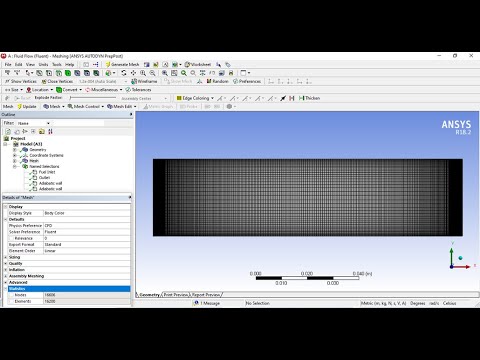Open the Edit menu
This screenshot has height=360, width=480.
pyautogui.click(x=19, y=64)
